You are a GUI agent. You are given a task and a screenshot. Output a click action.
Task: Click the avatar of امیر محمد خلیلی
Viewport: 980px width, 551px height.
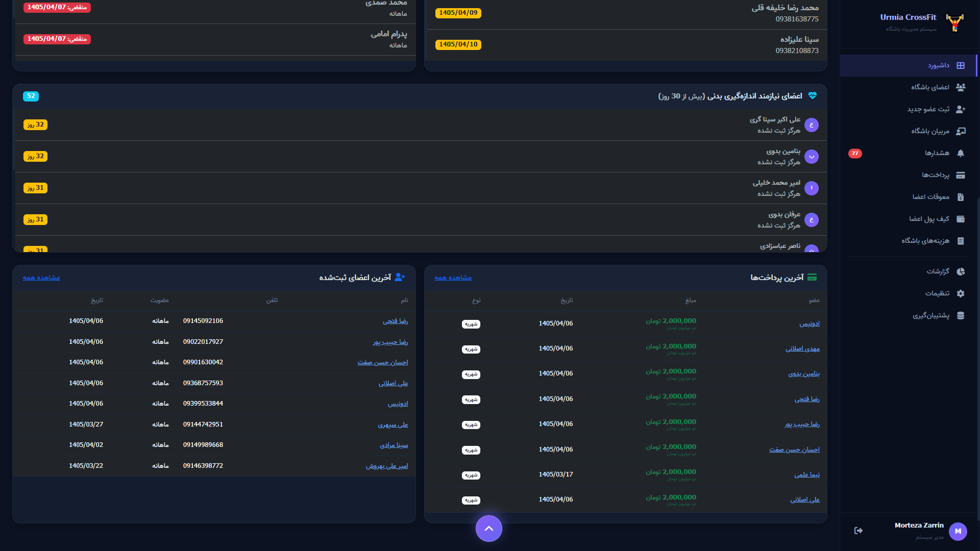tap(812, 188)
